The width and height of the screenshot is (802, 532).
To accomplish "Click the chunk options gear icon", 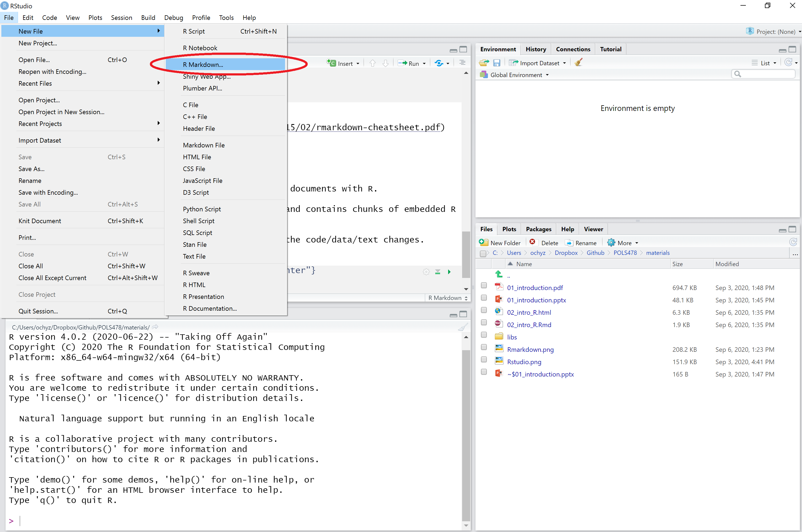I will point(426,272).
